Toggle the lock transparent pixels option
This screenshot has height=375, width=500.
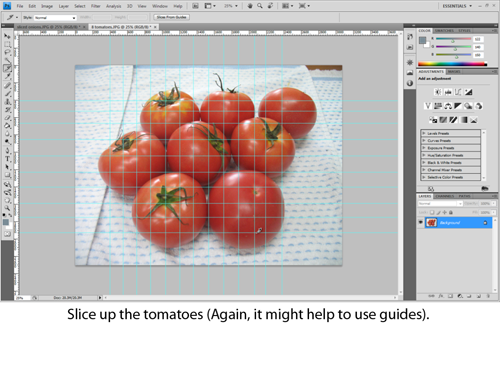432,212
